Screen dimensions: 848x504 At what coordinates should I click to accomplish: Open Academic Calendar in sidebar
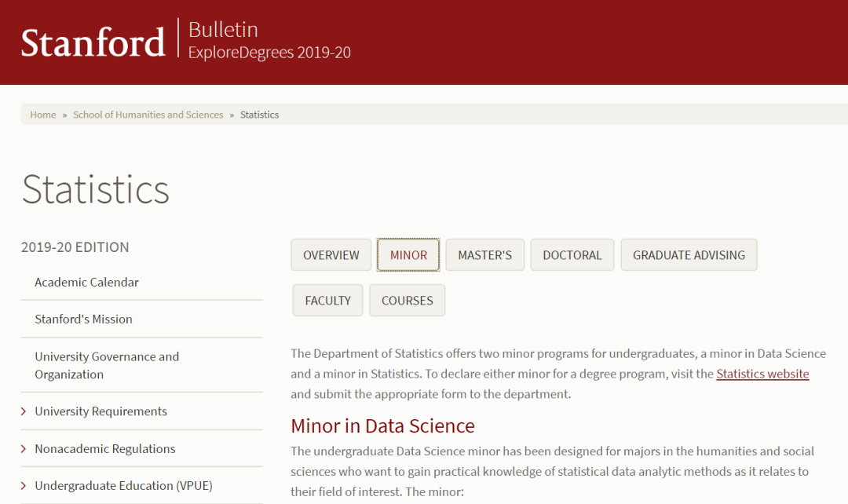[x=86, y=282]
